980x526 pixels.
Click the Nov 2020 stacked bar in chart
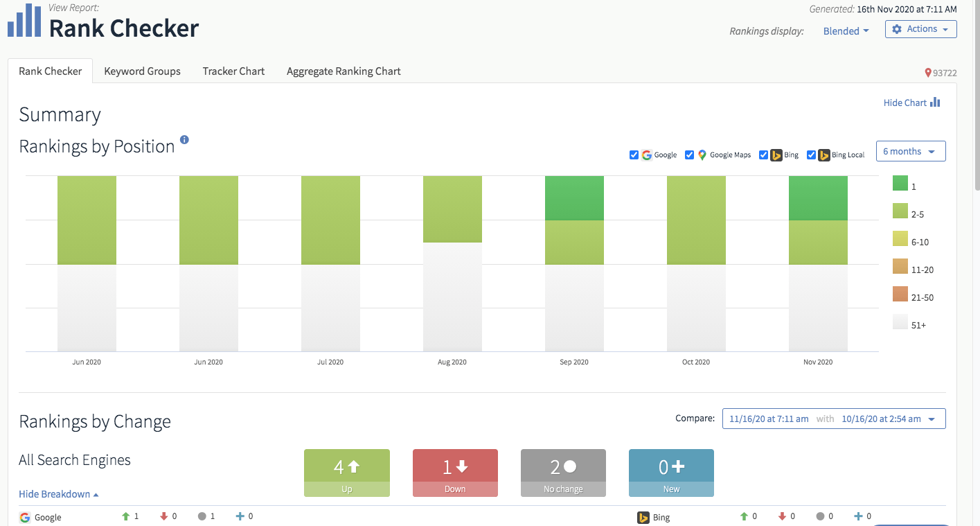coord(818,263)
